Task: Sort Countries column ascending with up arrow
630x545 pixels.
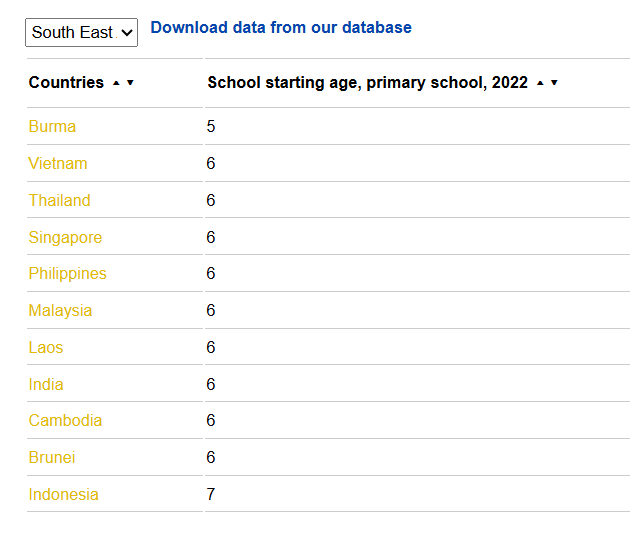Action: 116,83
